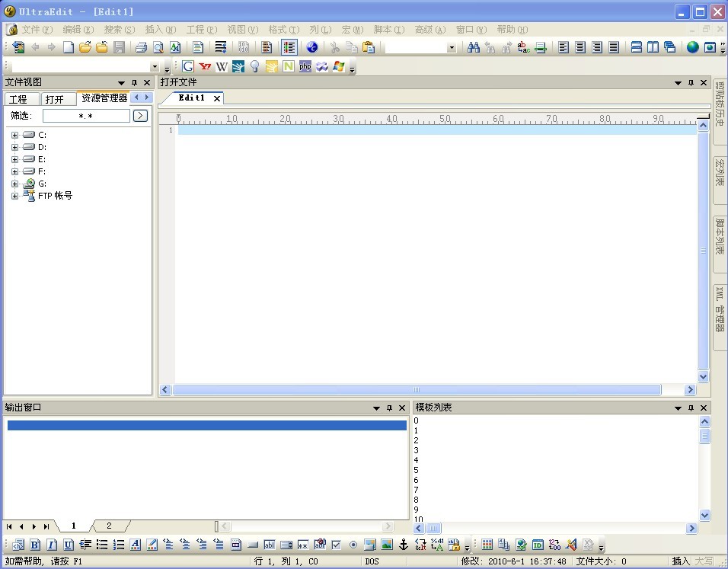
Task: Insert image HTML icon
Action: point(386,545)
